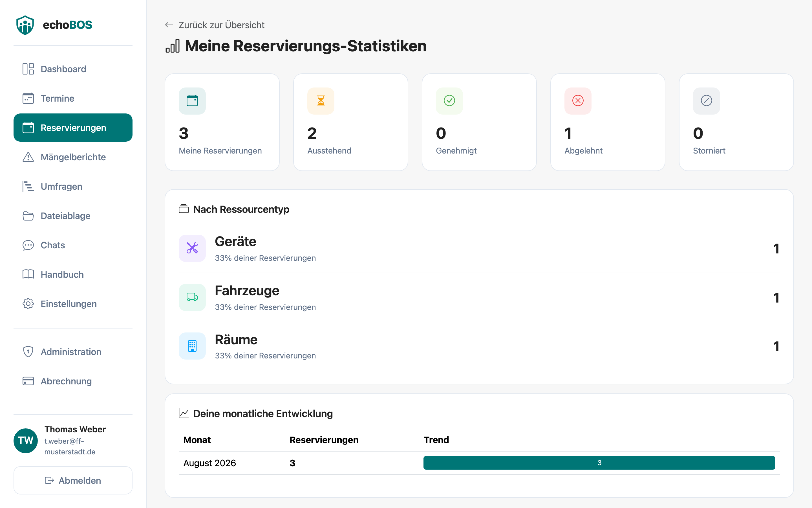
Task: Open the Handbuch page
Action: coord(73,275)
